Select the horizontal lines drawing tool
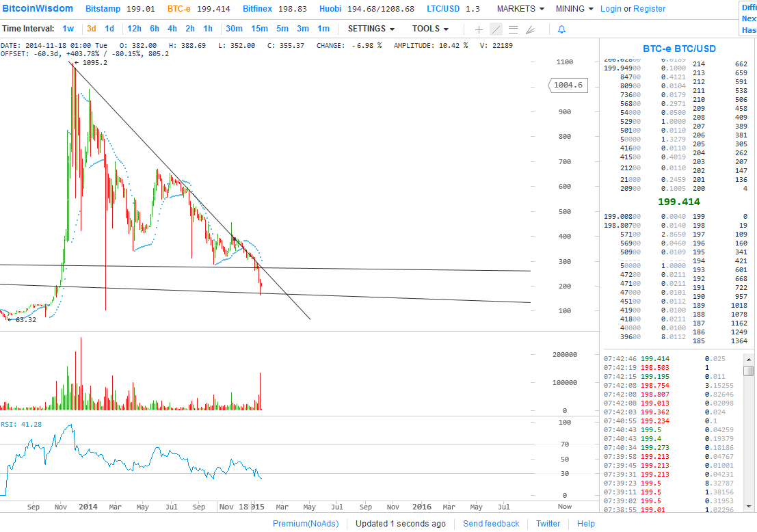757x532 pixels. 513,29
